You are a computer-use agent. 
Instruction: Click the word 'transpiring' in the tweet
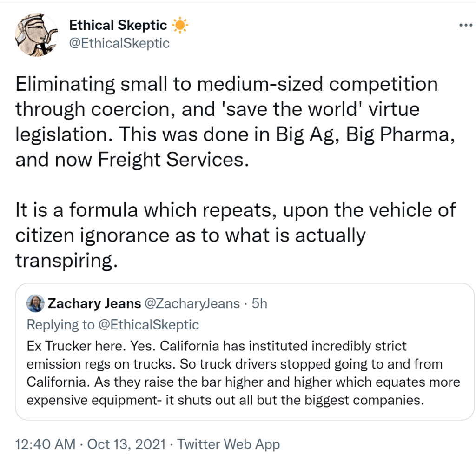click(x=64, y=260)
